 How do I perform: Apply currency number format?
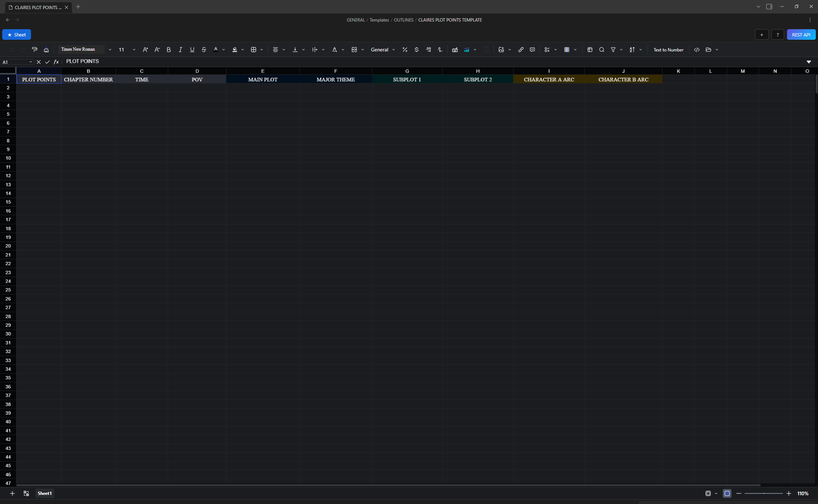[417, 50]
